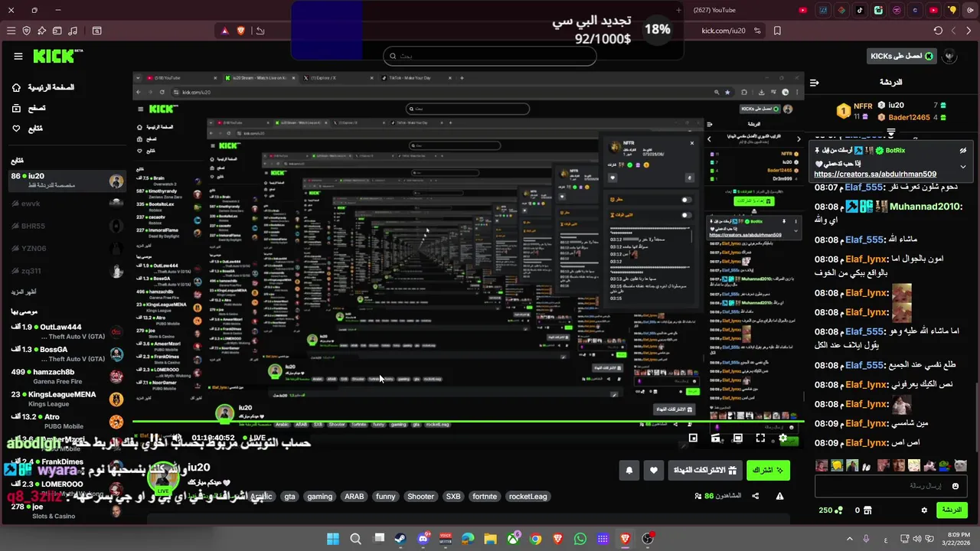Toggle theater mode on the player
The height and width of the screenshot is (551, 980).
coord(737,438)
